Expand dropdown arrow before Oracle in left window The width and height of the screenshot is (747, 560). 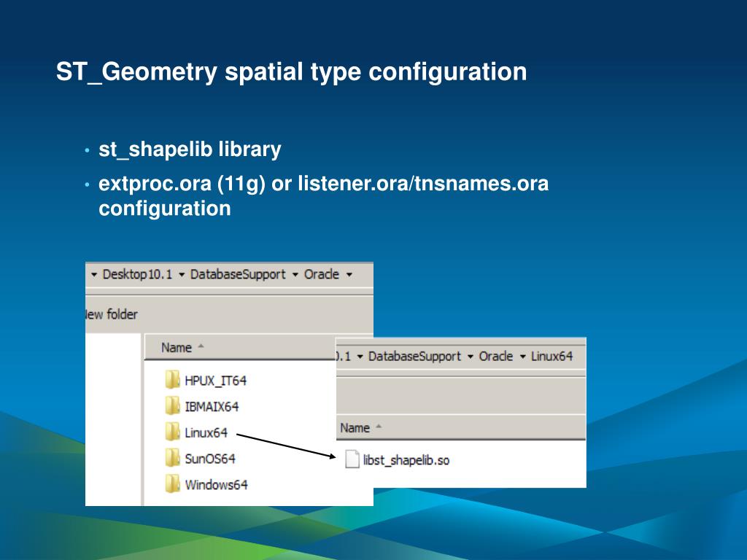coord(295,275)
